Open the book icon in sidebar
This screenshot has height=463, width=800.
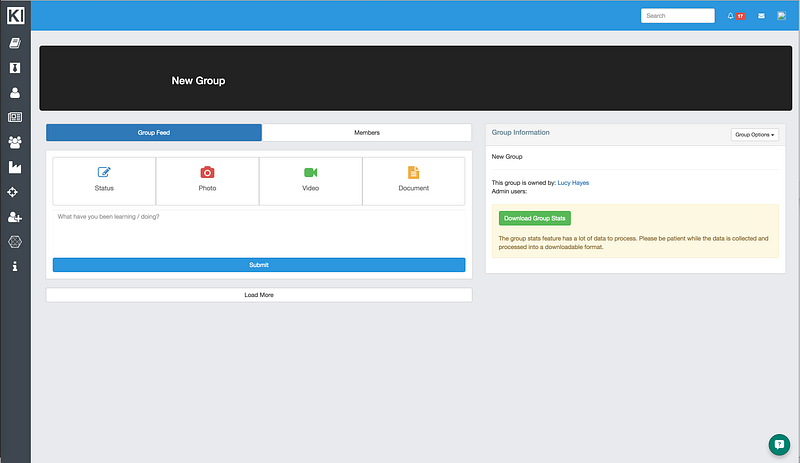click(x=15, y=43)
